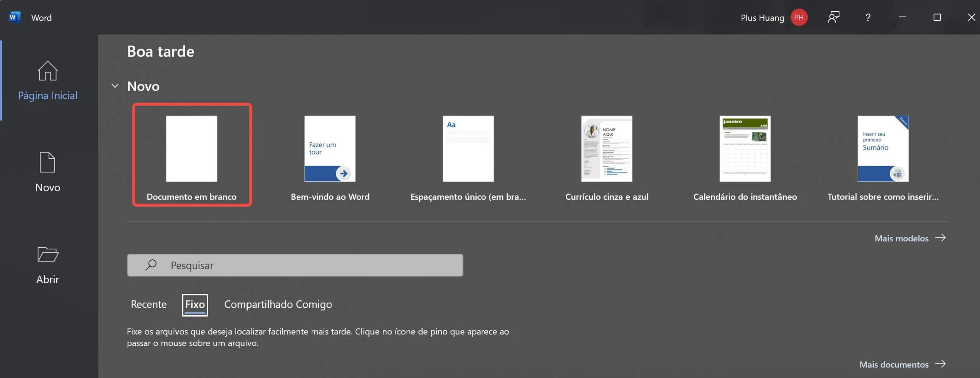Close the Word window
Viewport: 980px width, 378px height.
[972, 17]
